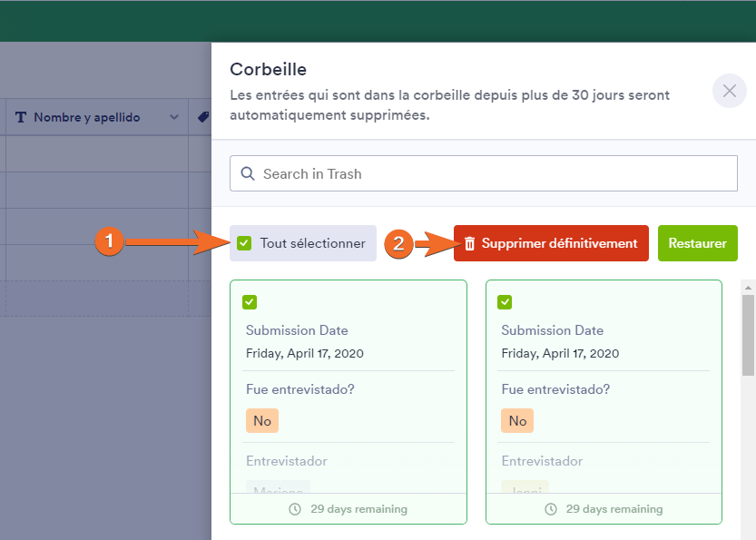Click clock icon on second card footer
The image size is (756, 540).
[551, 509]
